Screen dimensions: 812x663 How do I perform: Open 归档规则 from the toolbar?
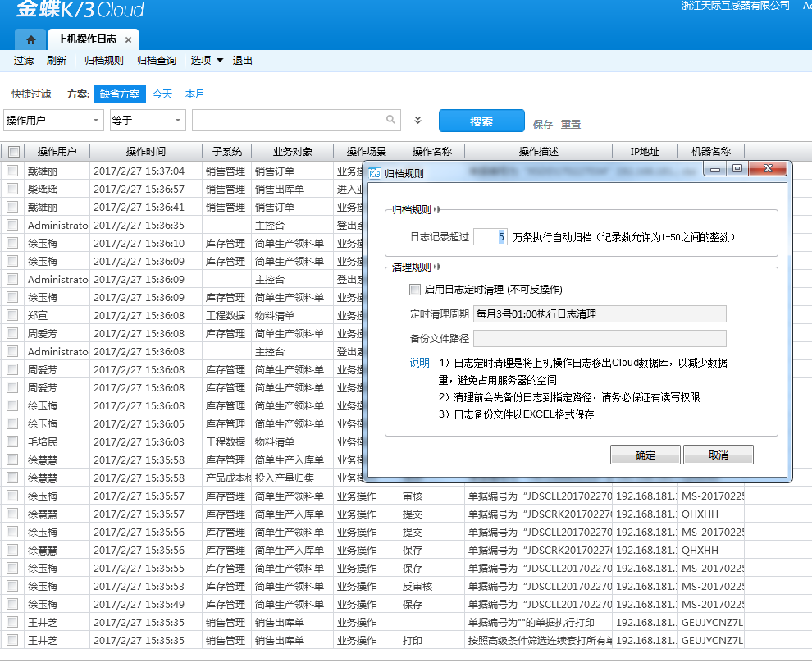click(103, 61)
